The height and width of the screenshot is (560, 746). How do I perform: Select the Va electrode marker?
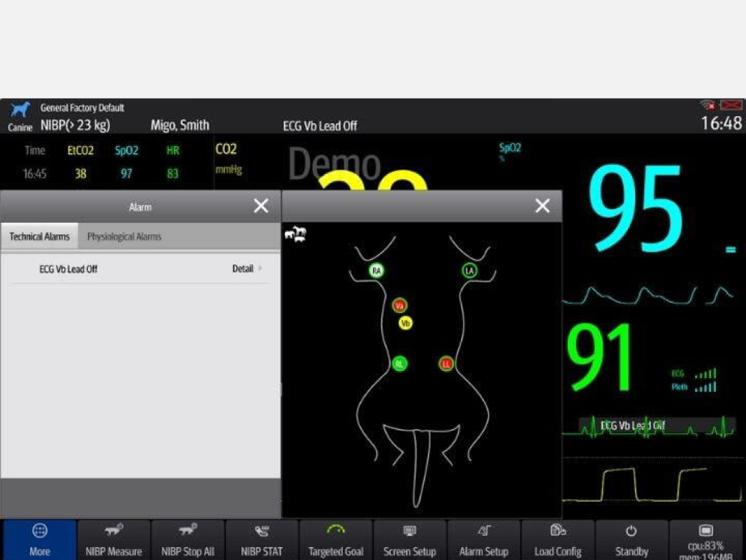[x=399, y=306]
